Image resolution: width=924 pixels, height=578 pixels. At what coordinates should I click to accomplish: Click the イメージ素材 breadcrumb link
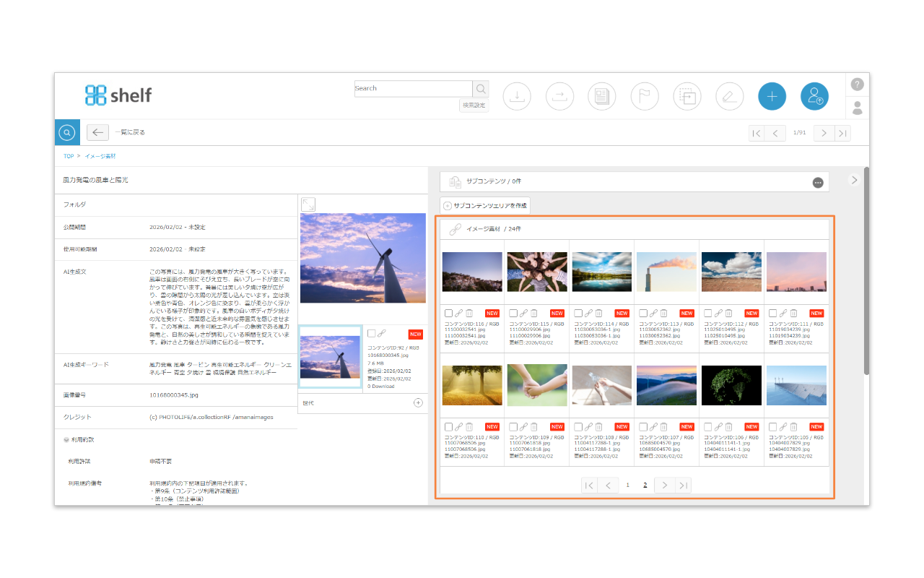tap(100, 156)
